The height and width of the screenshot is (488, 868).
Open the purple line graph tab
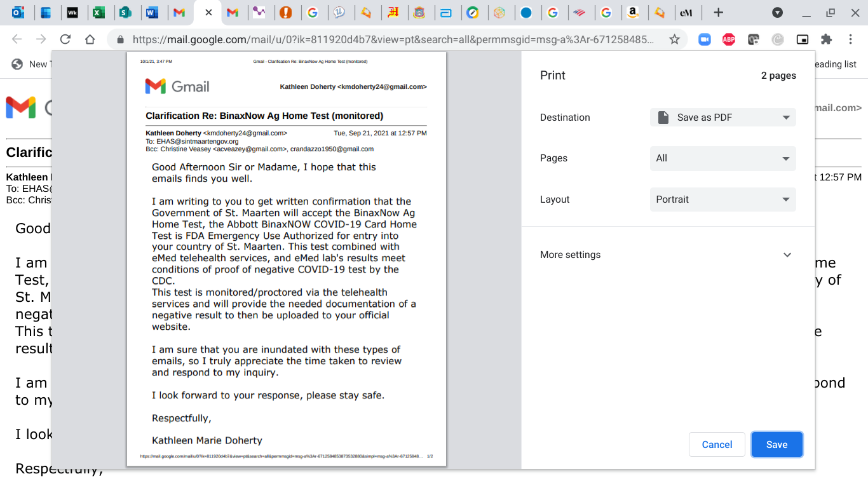pos(259,12)
